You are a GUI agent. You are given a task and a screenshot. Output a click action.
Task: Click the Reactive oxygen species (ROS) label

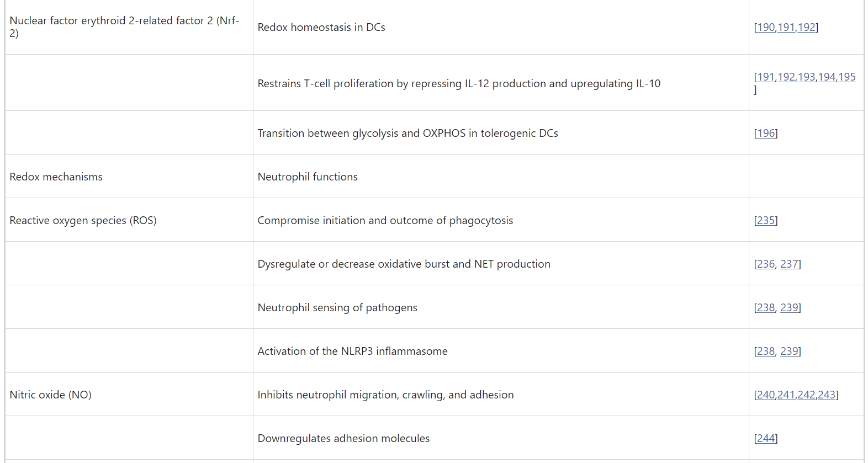point(83,221)
